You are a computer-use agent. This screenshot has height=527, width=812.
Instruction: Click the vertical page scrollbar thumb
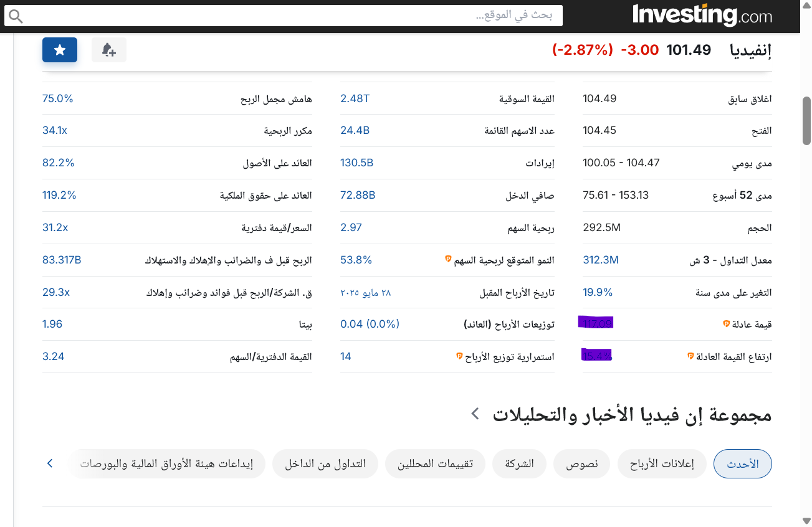[806, 121]
